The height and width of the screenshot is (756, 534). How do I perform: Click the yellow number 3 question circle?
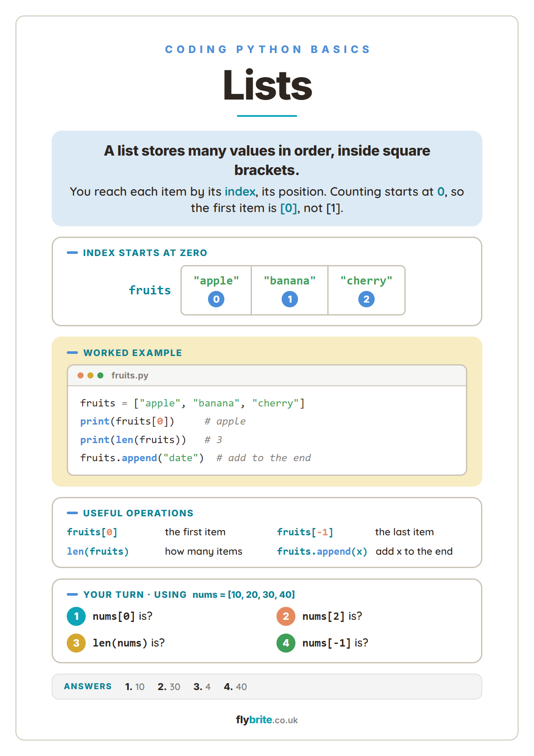pyautogui.click(x=76, y=643)
